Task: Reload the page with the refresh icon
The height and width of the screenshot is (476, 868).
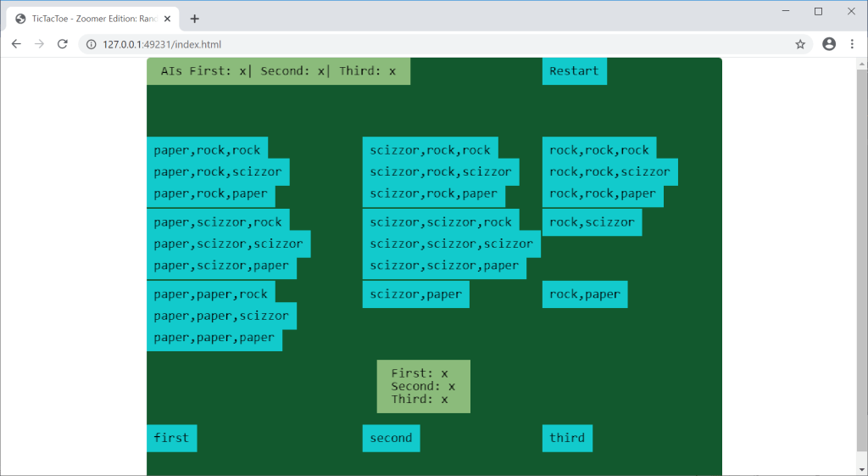Action: point(62,44)
